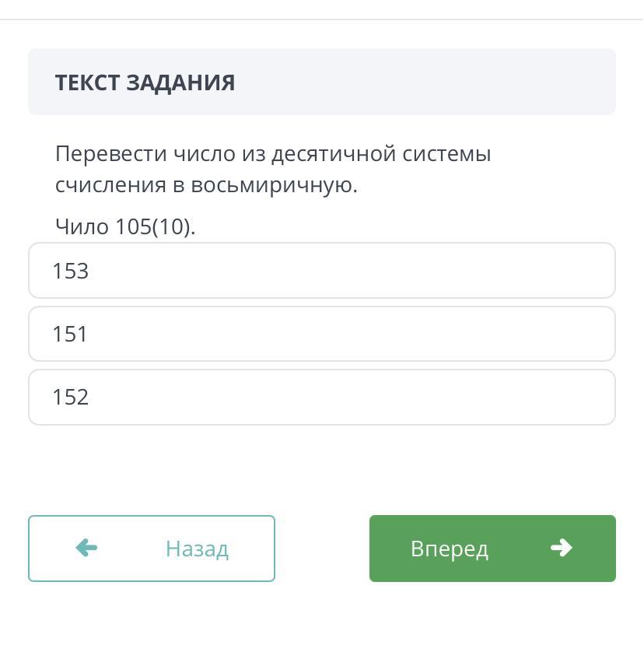Click the 'Чило 105(10).' line
This screenshot has width=644, height=645.
125,226
